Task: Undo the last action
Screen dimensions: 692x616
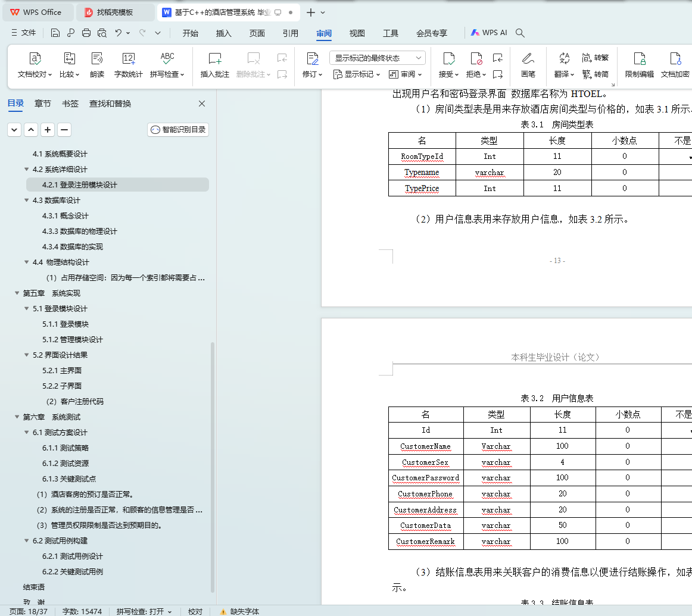Action: 119,33
